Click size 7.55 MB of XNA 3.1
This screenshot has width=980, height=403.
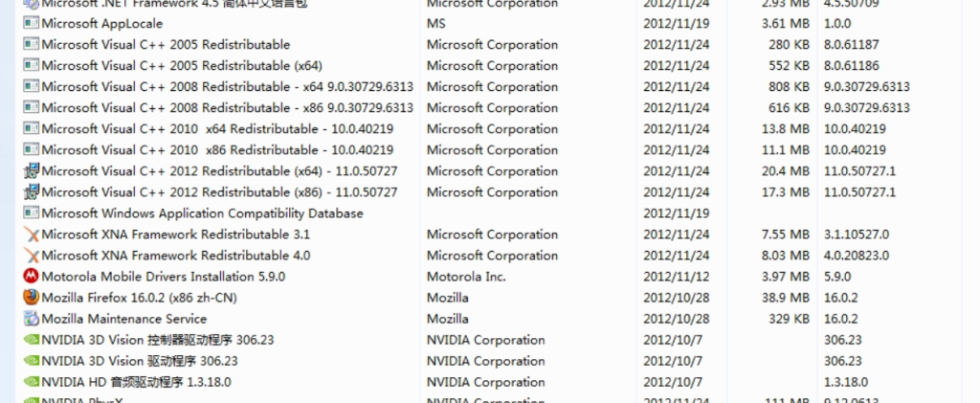[x=786, y=235]
